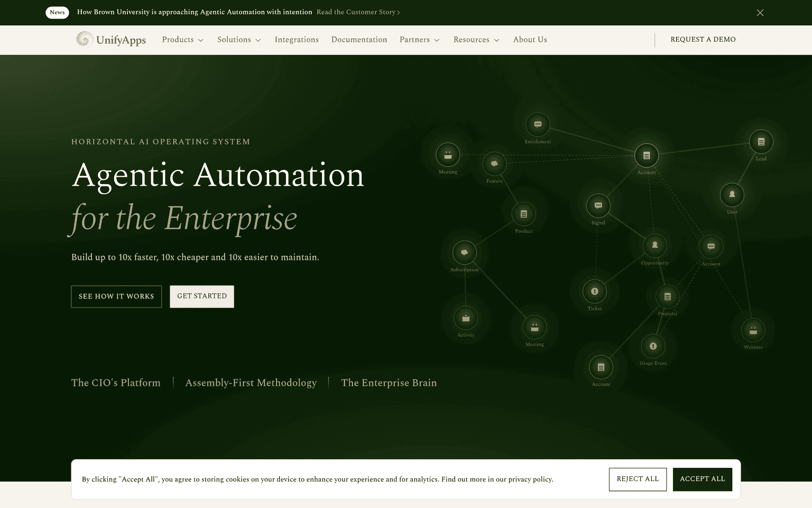The width and height of the screenshot is (812, 508).
Task: Select the Feature node in the graph
Action: 494,164
